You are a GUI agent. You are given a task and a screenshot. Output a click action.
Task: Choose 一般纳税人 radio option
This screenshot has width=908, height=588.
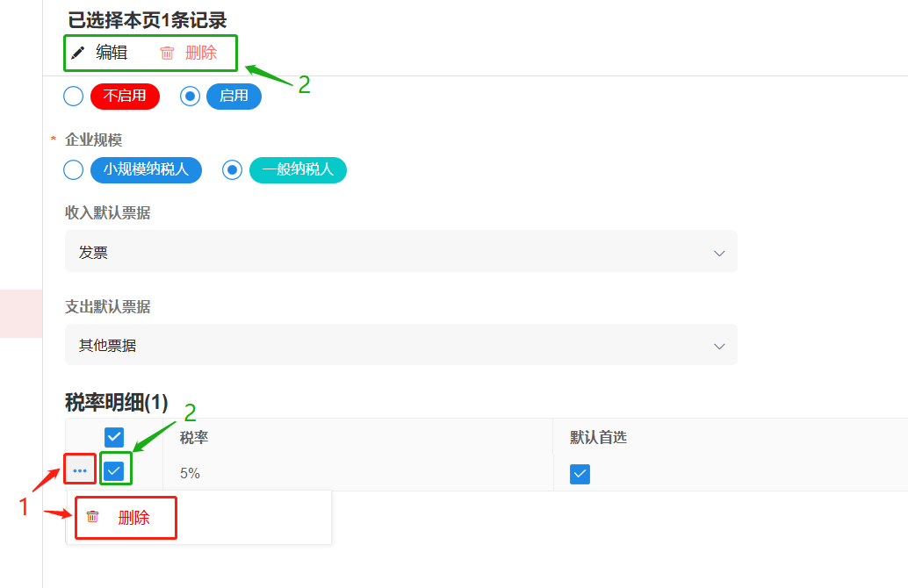point(232,169)
